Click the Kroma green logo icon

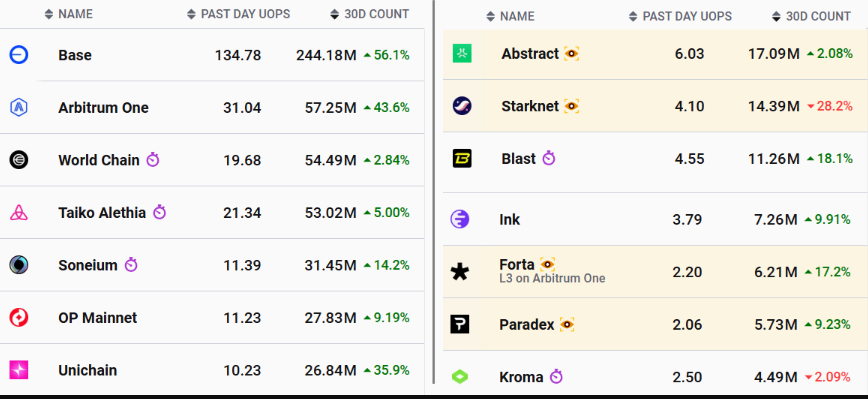[459, 377]
